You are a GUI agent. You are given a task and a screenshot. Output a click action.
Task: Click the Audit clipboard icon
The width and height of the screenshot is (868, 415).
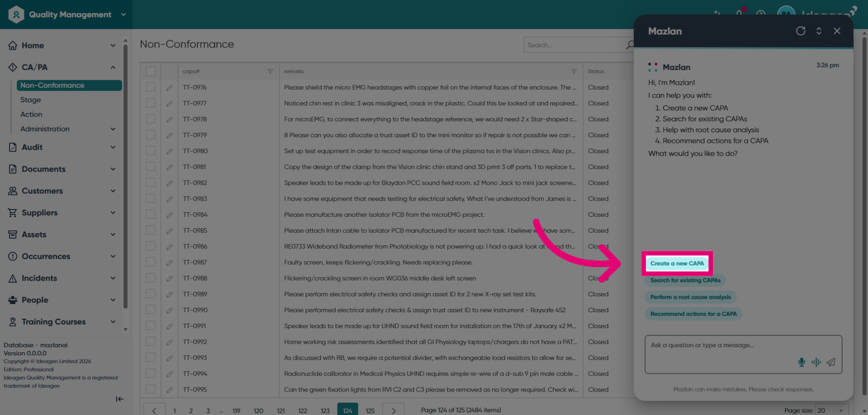[13, 147]
